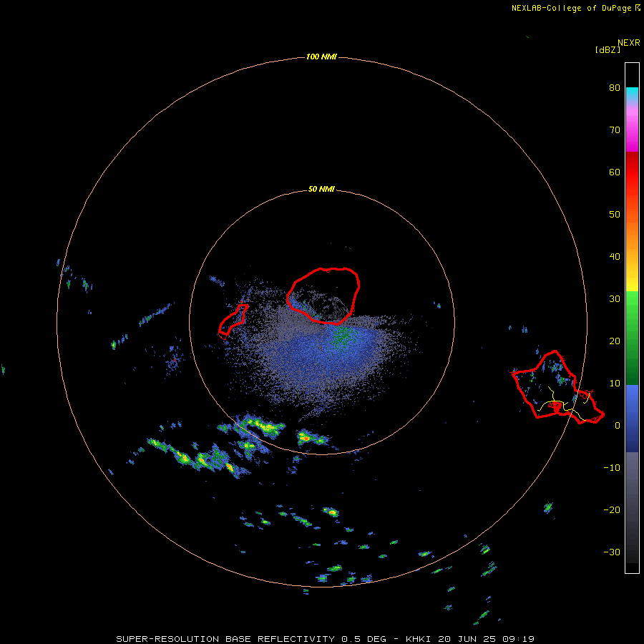Click the -20 dBZ scale value
Image resolution: width=644 pixels, height=644 pixels.
[612, 509]
